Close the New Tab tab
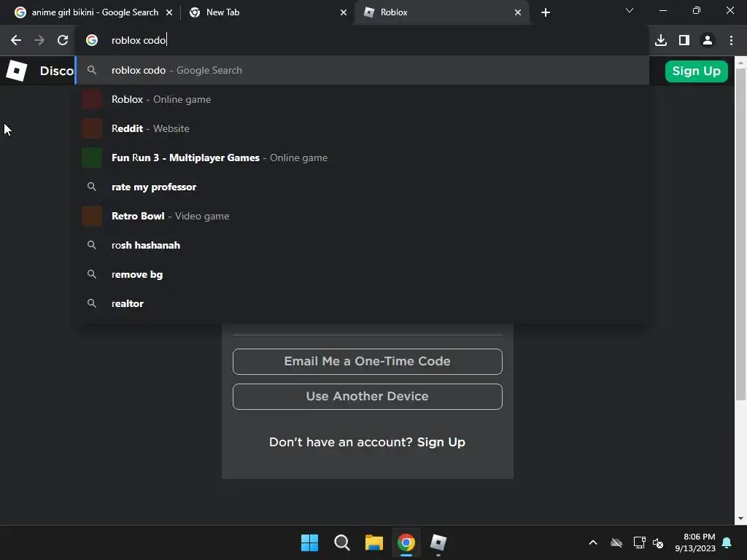 (344, 12)
